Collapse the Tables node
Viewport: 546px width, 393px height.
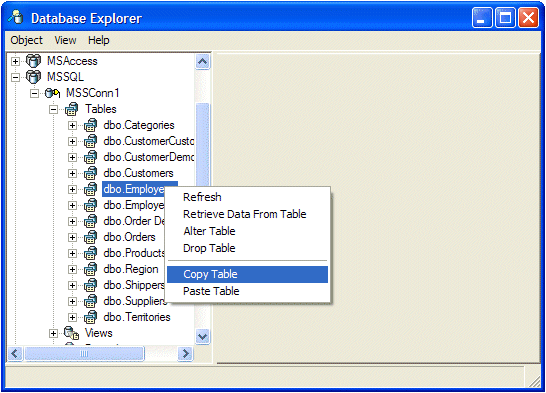coord(53,110)
